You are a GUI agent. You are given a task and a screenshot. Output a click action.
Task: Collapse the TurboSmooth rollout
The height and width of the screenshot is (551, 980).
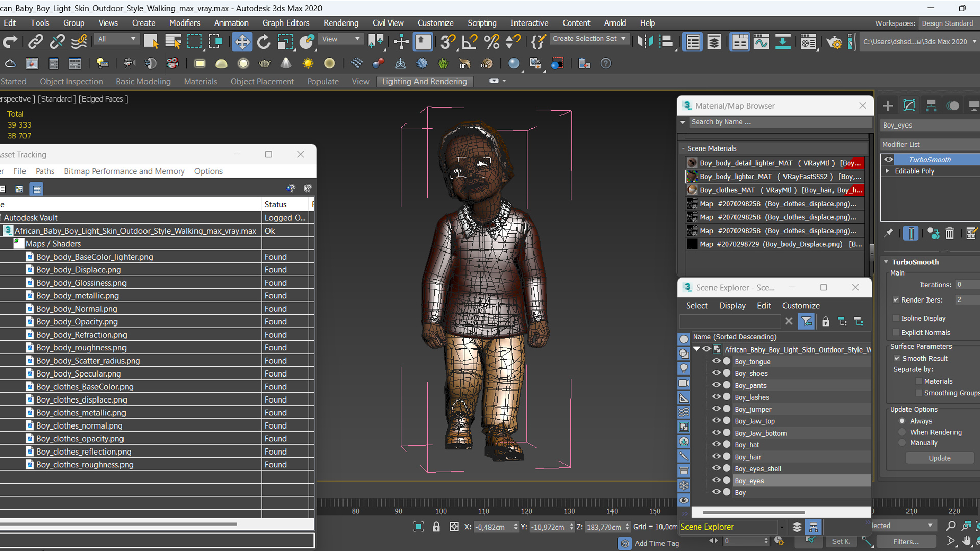pyautogui.click(x=886, y=262)
